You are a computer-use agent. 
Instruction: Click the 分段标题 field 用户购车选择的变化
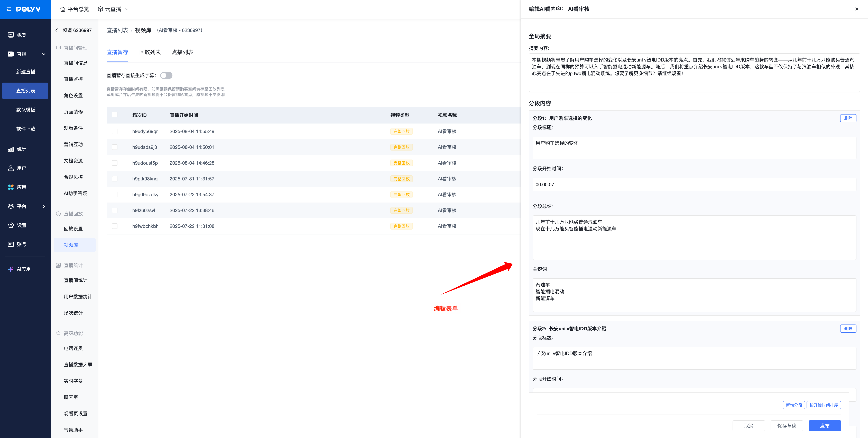pyautogui.click(x=694, y=148)
